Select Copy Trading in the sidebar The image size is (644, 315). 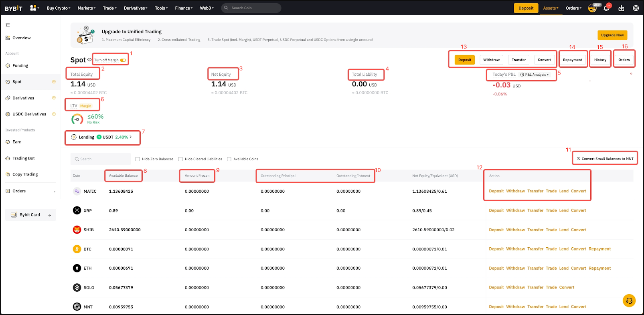(x=25, y=174)
